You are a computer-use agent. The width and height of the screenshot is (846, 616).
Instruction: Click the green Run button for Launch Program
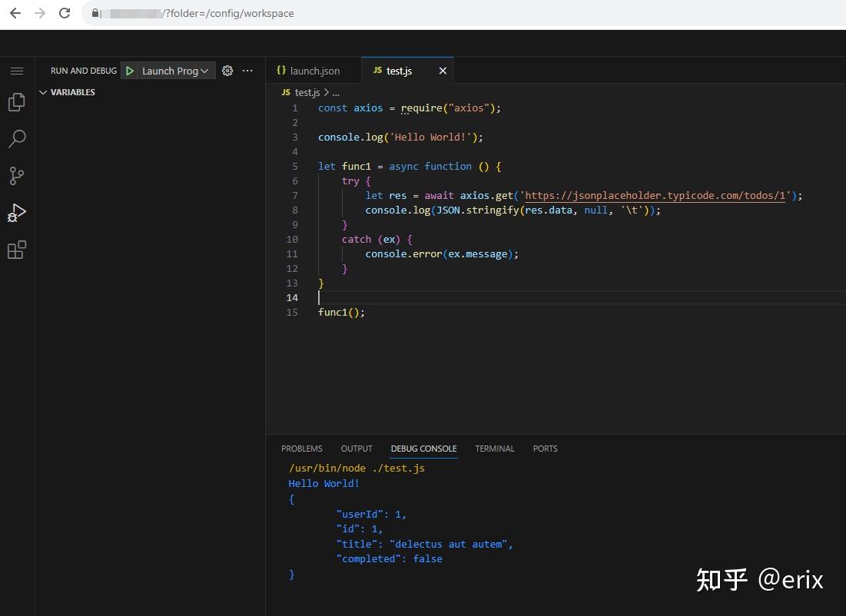pyautogui.click(x=131, y=71)
